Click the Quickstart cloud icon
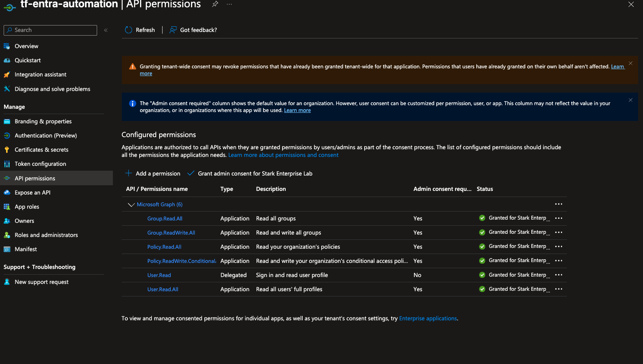 click(7, 60)
